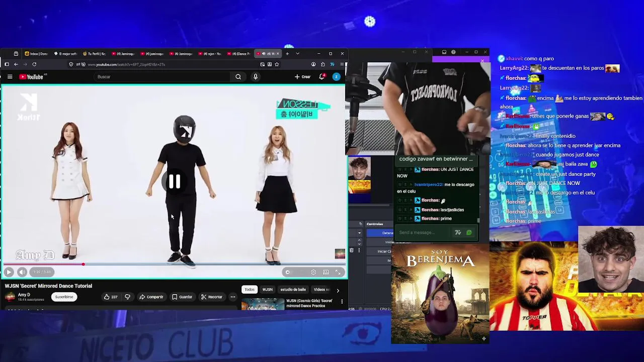Go to the YouTube home logo
Image resolution: width=644 pixels, height=362 pixels.
(31, 77)
